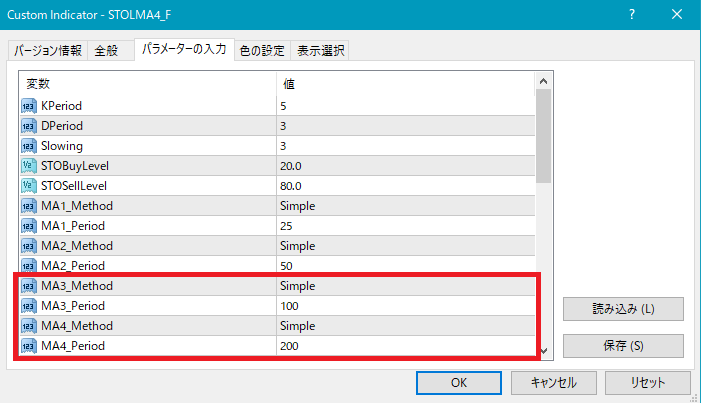Click the MA4_Period parameter icon

(28, 346)
